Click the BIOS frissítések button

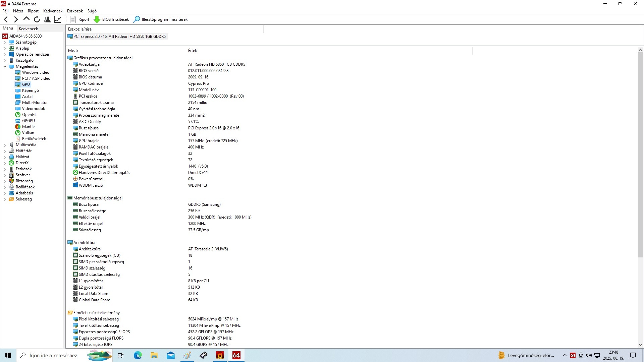coord(111,19)
